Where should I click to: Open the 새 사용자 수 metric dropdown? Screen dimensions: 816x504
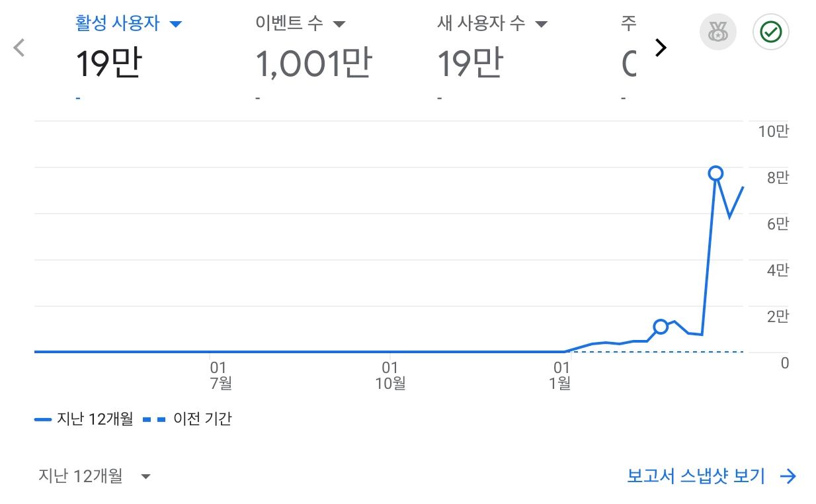541,24
